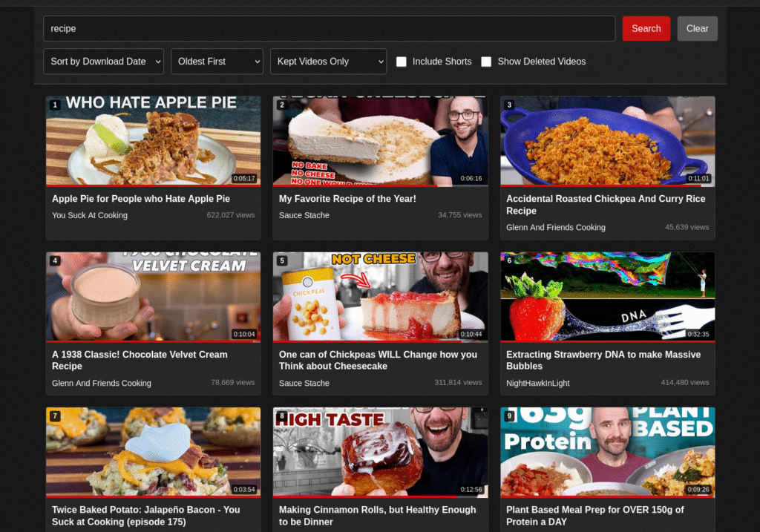This screenshot has width=760, height=532.
Task: Open the Sort by Download Date dropdown
Action: 103,62
